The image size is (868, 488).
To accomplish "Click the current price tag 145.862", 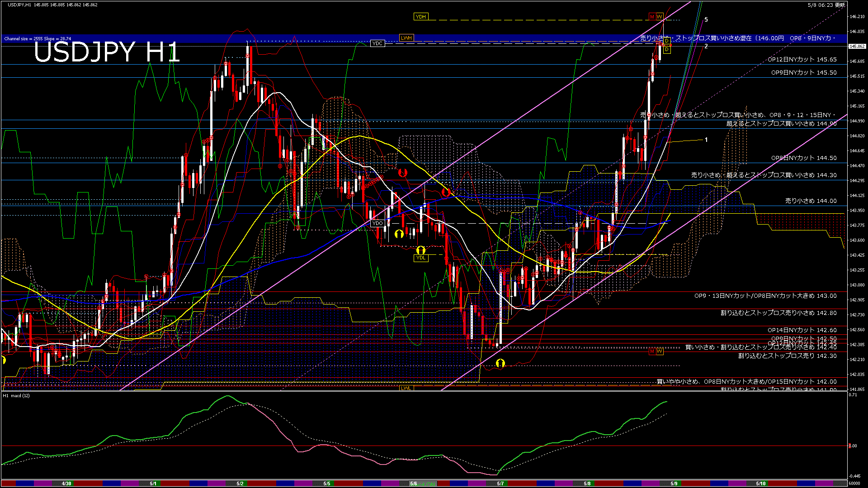I will coord(857,46).
